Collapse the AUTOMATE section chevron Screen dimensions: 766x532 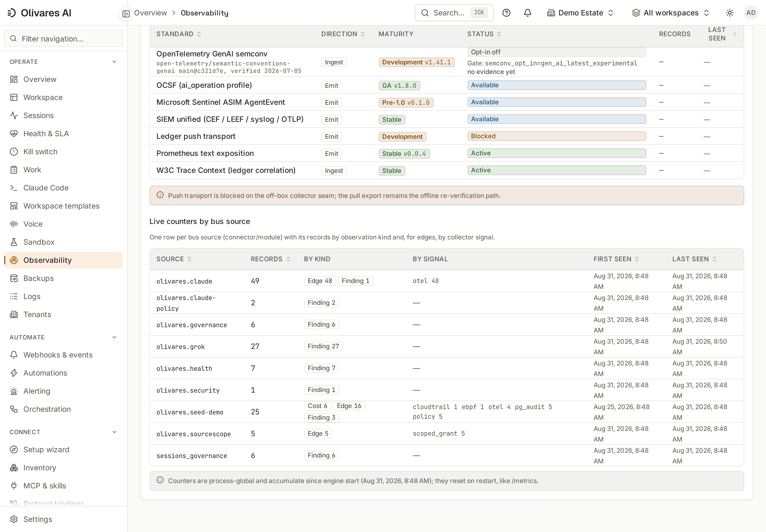click(114, 337)
